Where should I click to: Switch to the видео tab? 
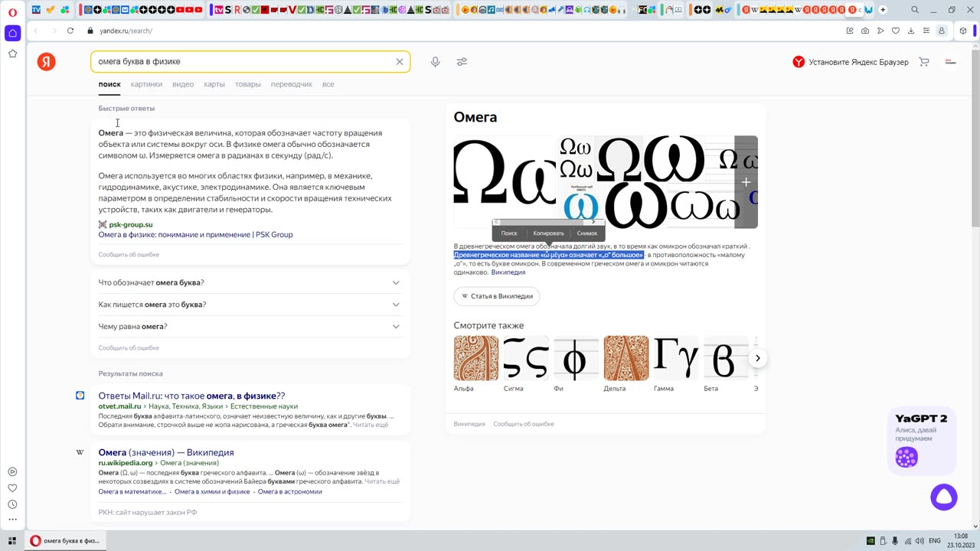pos(183,84)
